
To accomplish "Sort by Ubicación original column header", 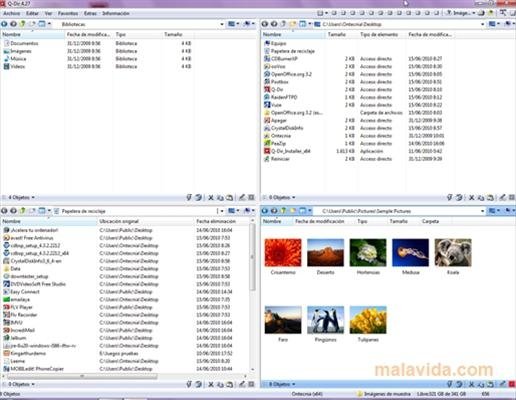I will tap(119, 221).
